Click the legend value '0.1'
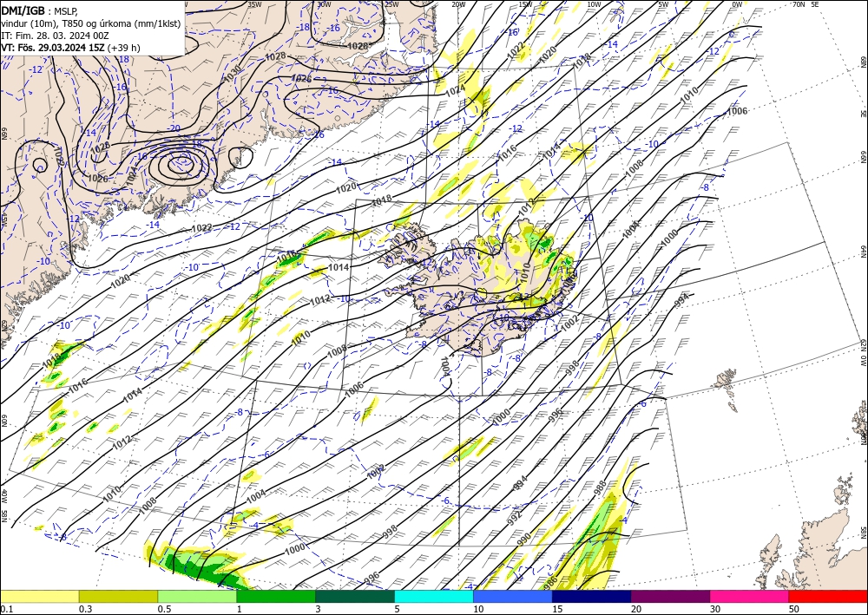 (x=5, y=609)
